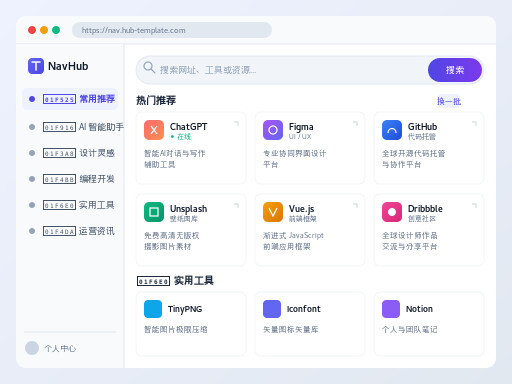Open the GitHub blue icon

click(392, 130)
